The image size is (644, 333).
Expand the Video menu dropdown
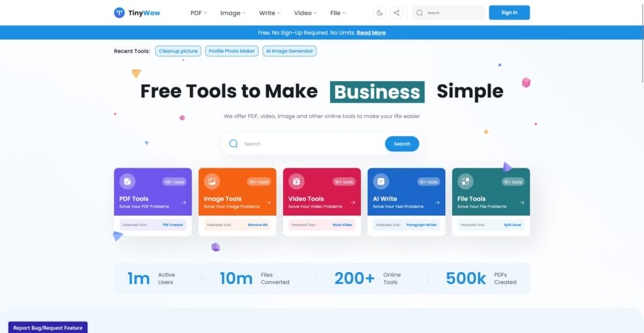click(305, 13)
